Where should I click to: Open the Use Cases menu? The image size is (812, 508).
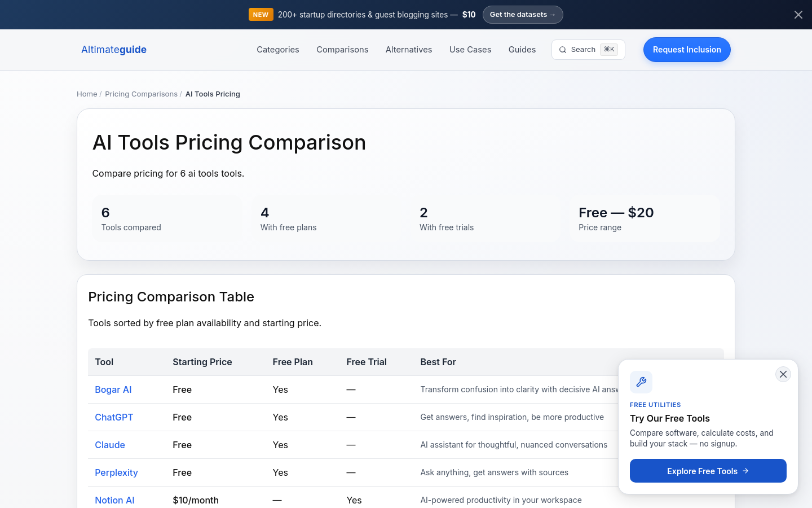[470, 50]
